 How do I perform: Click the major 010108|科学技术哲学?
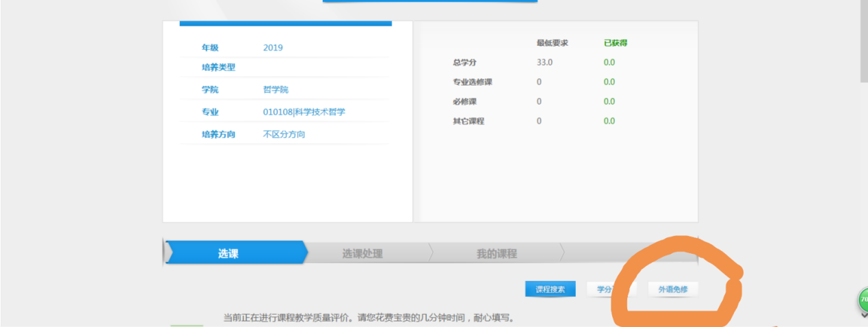tap(304, 112)
